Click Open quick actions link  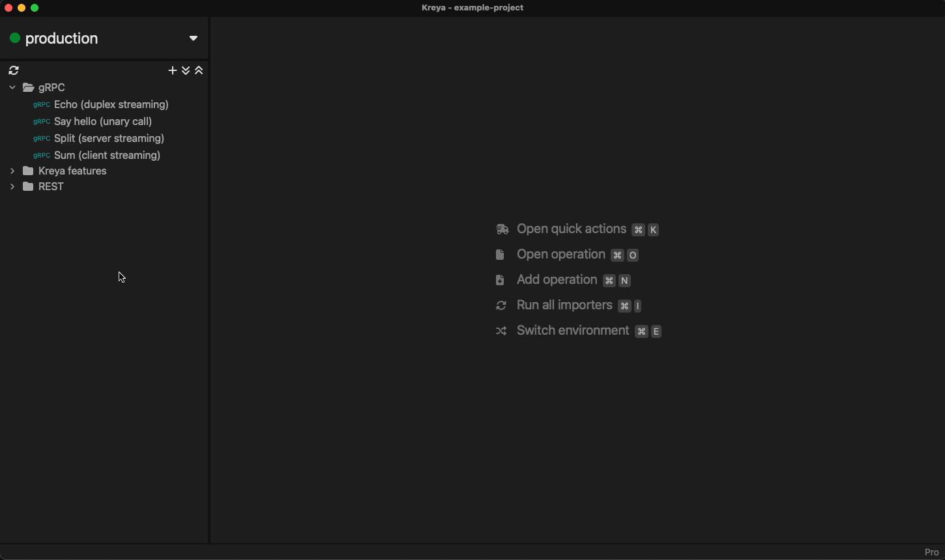pyautogui.click(x=571, y=229)
